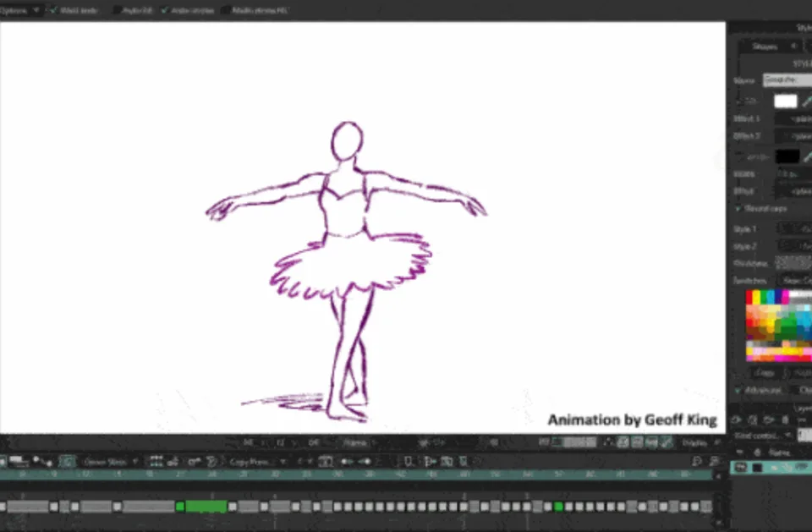812x532 pixels.
Task: Pick fill color with eyedropper beside white swatch
Action: 806,101
